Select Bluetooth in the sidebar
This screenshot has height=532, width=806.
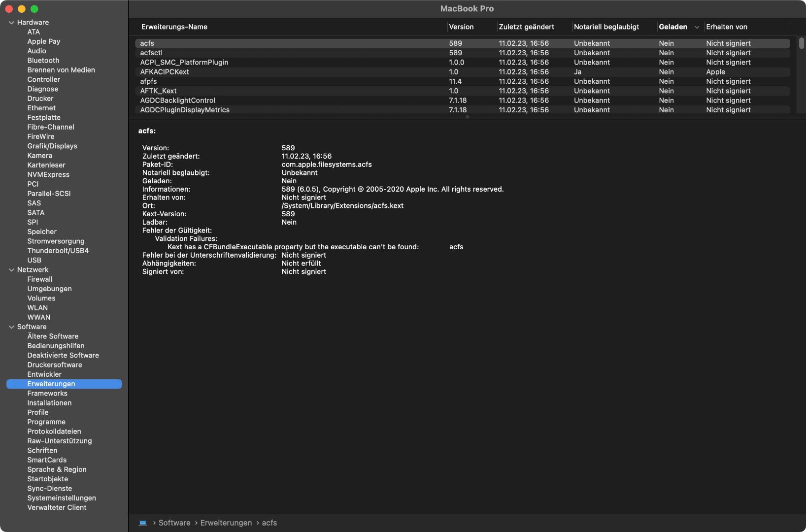click(43, 61)
